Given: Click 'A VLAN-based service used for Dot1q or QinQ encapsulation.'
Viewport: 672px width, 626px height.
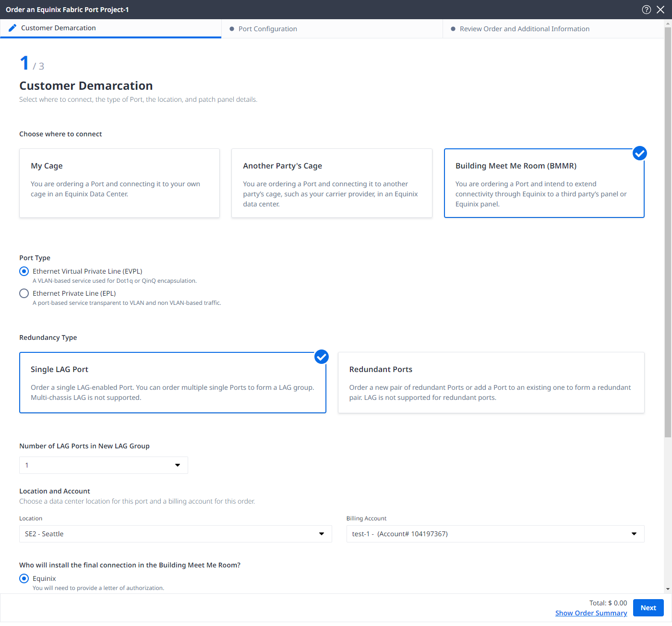Looking at the screenshot, I should click(x=115, y=281).
